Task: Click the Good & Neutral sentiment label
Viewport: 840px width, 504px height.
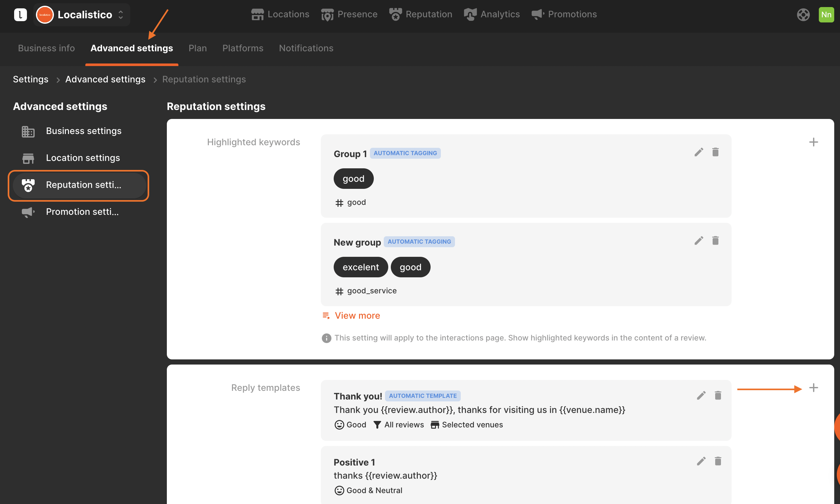Action: [368, 491]
